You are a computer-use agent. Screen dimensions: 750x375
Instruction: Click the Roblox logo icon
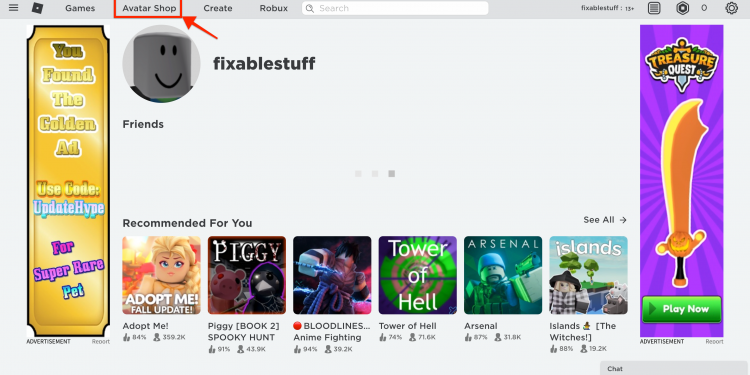click(x=37, y=8)
